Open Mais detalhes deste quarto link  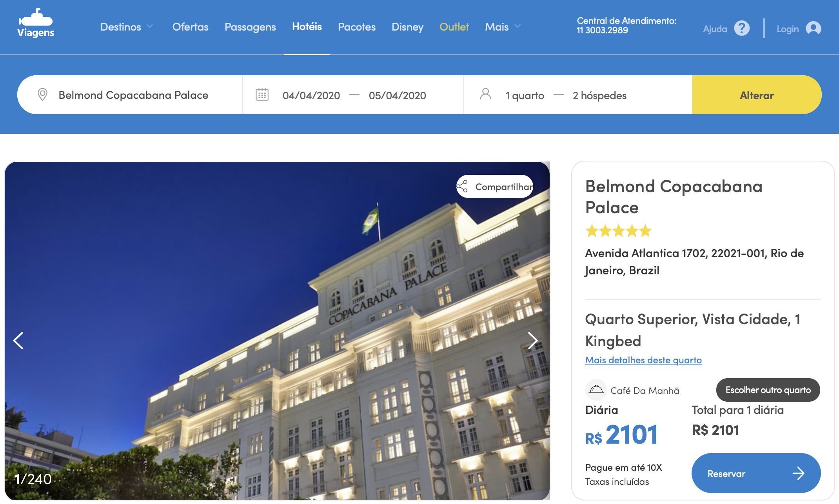click(x=643, y=360)
